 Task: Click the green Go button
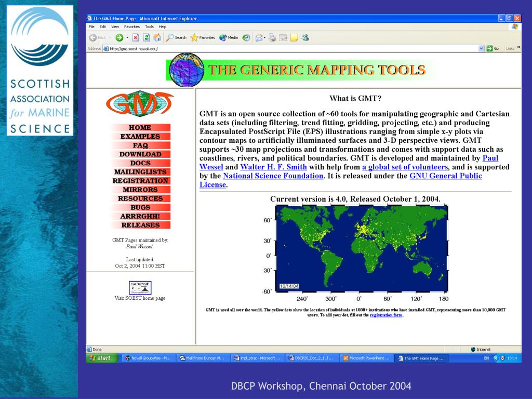[x=493, y=48]
